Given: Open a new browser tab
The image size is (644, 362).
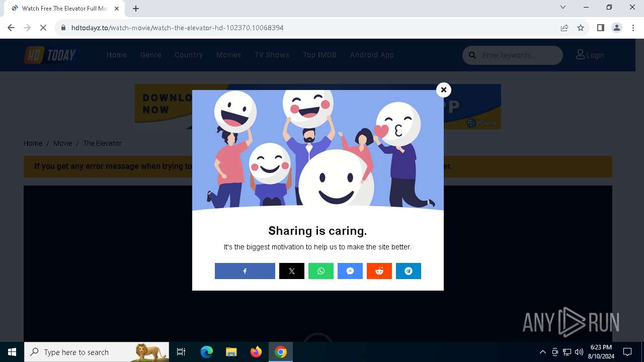Looking at the screenshot, I should [136, 8].
